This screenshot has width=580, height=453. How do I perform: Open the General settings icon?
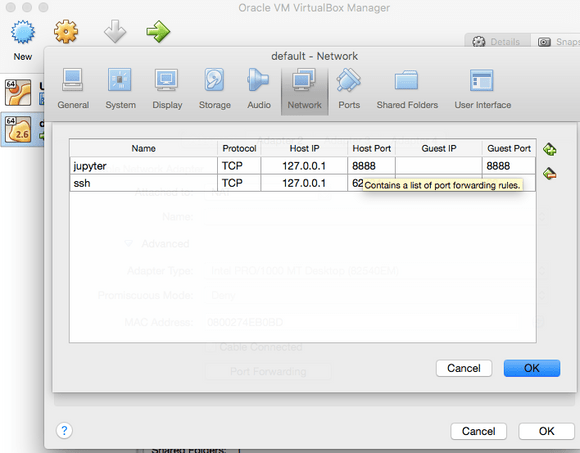coord(73,80)
